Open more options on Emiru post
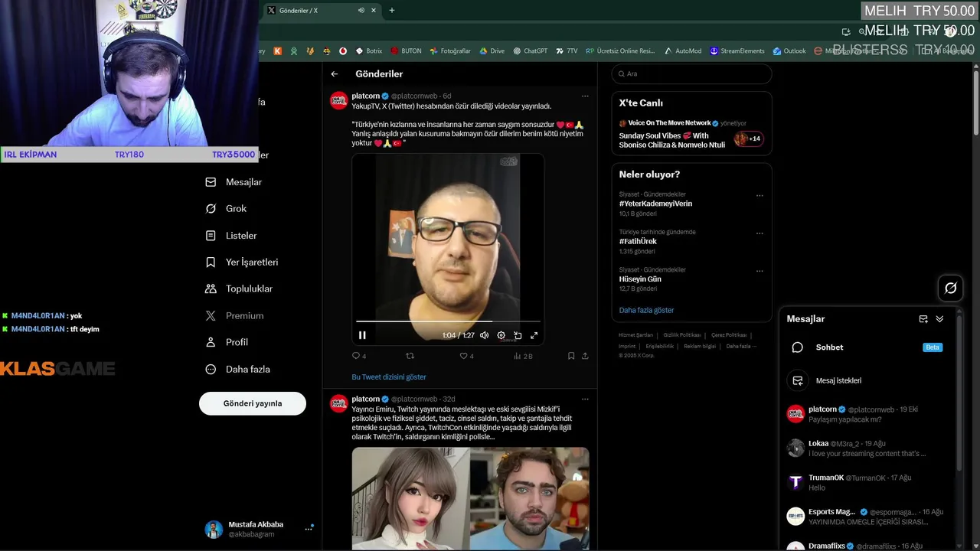The image size is (980, 551). point(585,399)
